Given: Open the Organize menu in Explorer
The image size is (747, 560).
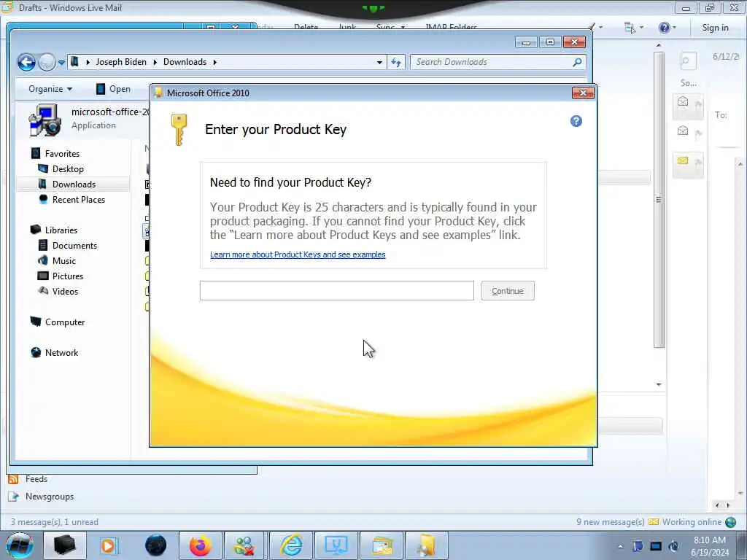Looking at the screenshot, I should point(50,89).
